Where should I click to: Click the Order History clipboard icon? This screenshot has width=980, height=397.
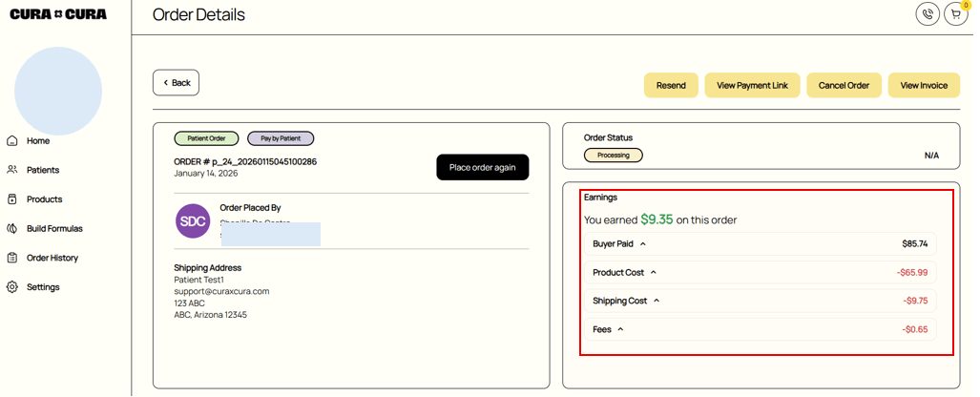tap(12, 258)
